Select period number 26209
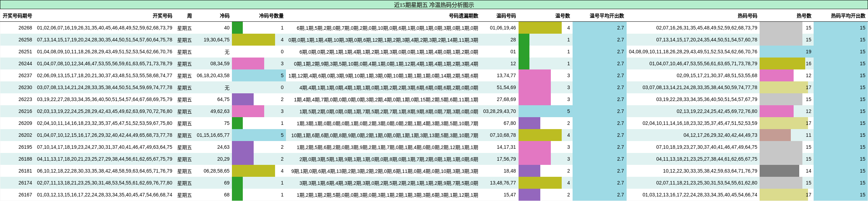This screenshot has height=201, width=868. [x=25, y=123]
